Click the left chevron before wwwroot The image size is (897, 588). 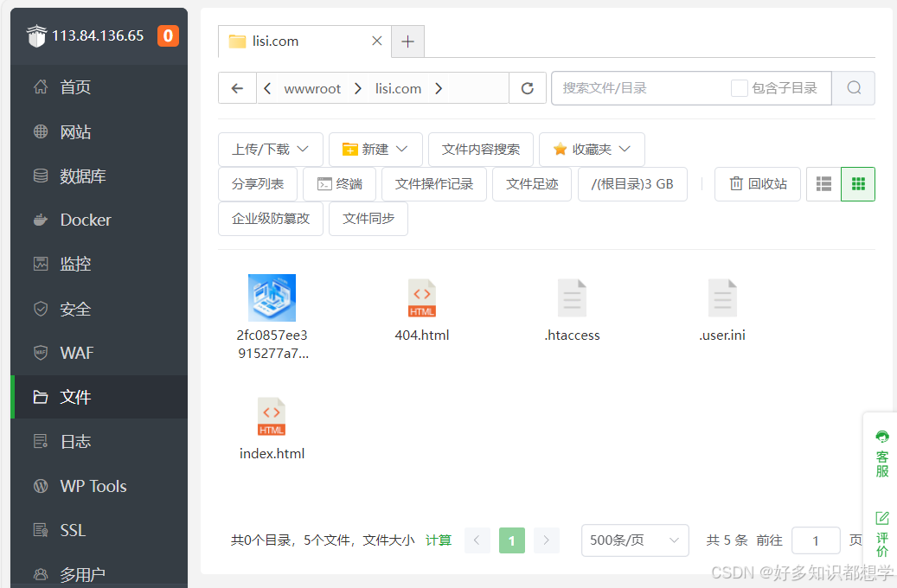click(267, 88)
